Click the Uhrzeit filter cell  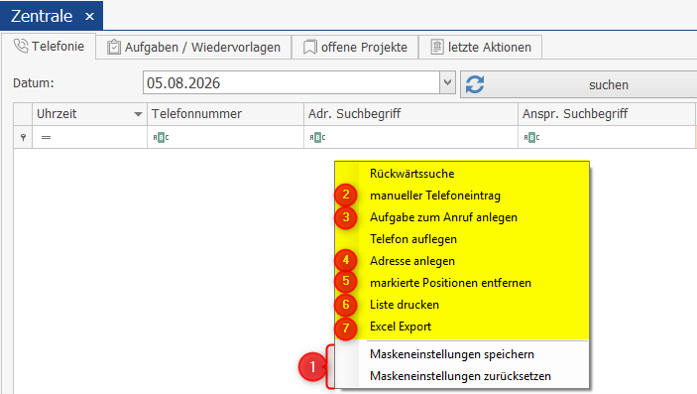[89, 137]
